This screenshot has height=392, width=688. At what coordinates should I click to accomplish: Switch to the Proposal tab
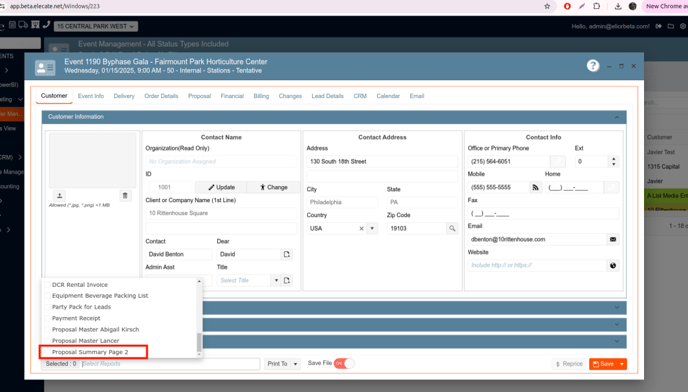tap(199, 96)
